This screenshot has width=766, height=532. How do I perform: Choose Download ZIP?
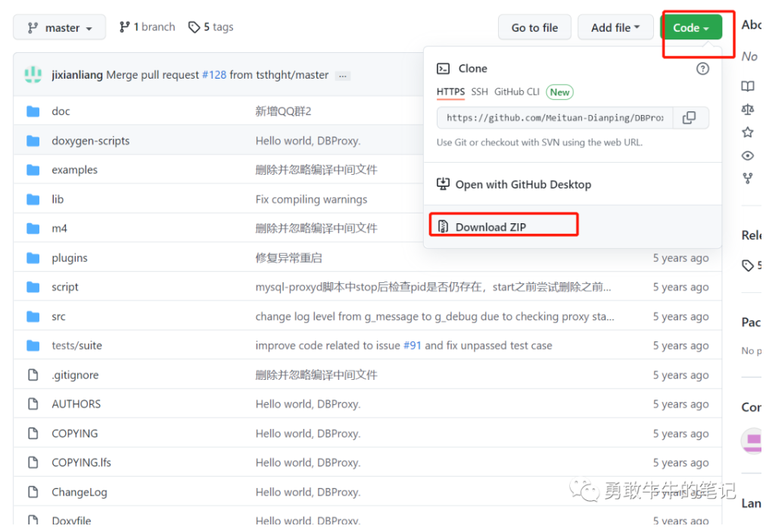point(490,227)
